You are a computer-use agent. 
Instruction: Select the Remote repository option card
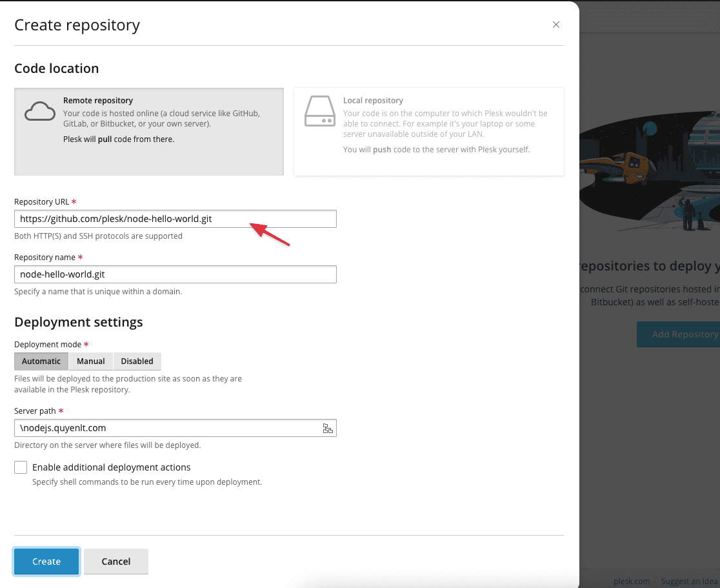pos(149,132)
